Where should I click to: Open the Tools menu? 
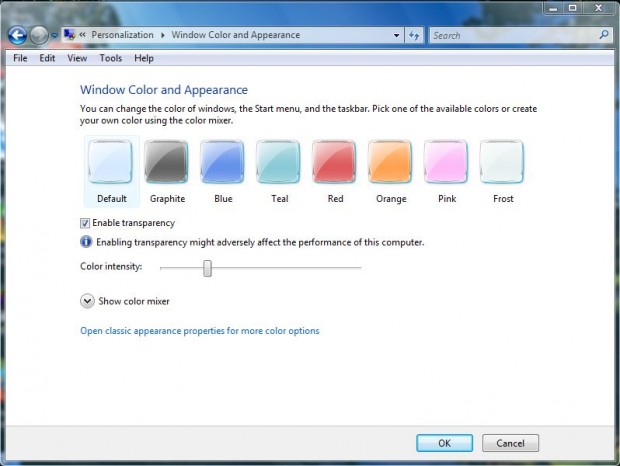(110, 58)
